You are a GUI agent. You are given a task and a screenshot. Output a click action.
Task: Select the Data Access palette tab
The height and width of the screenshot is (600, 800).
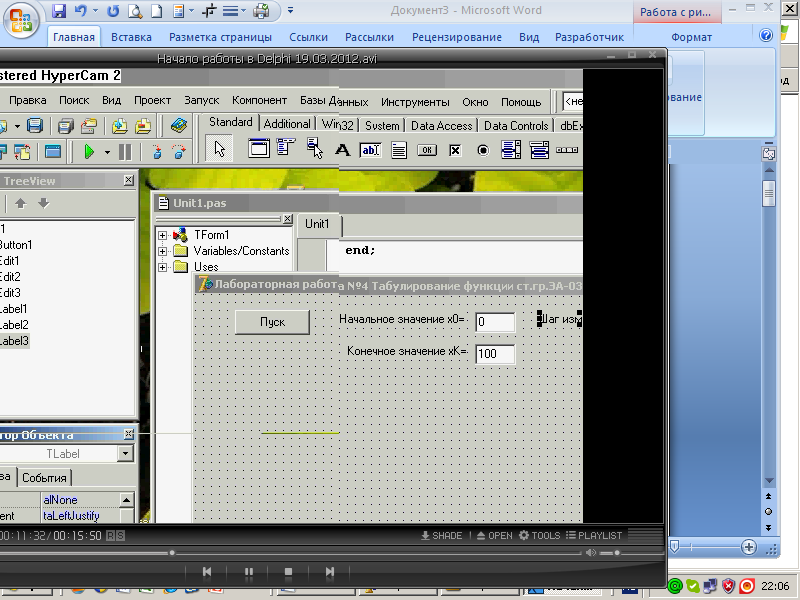click(x=442, y=126)
